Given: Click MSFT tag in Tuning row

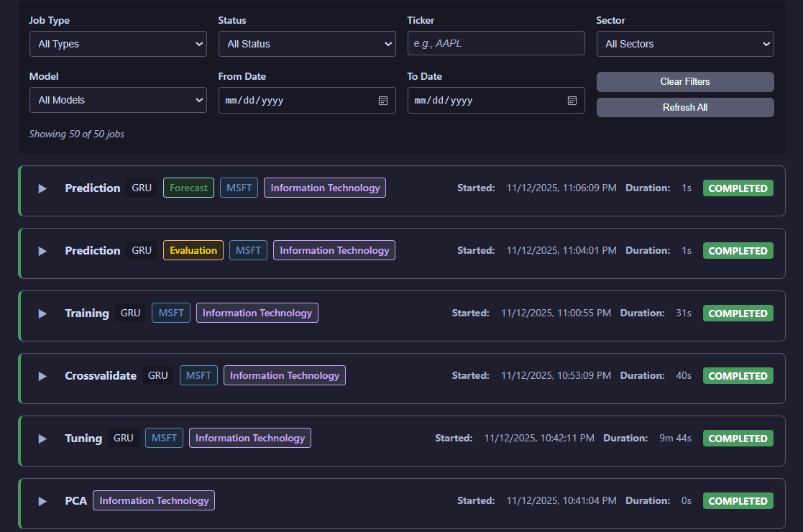Looking at the screenshot, I should [x=165, y=438].
